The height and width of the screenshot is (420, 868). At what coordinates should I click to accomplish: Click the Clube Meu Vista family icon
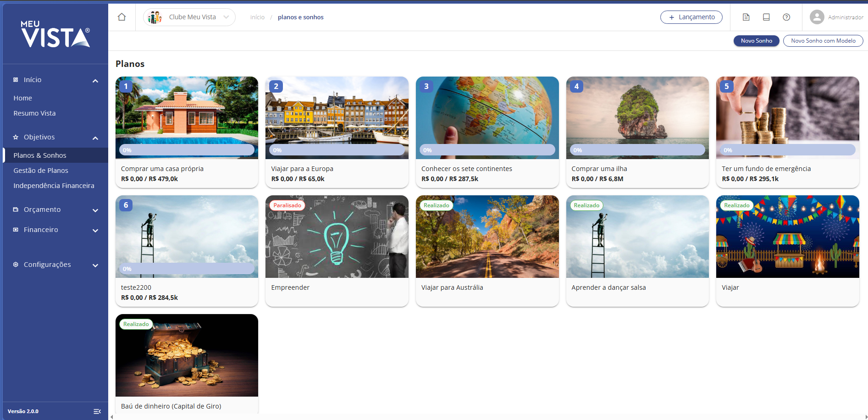(155, 17)
